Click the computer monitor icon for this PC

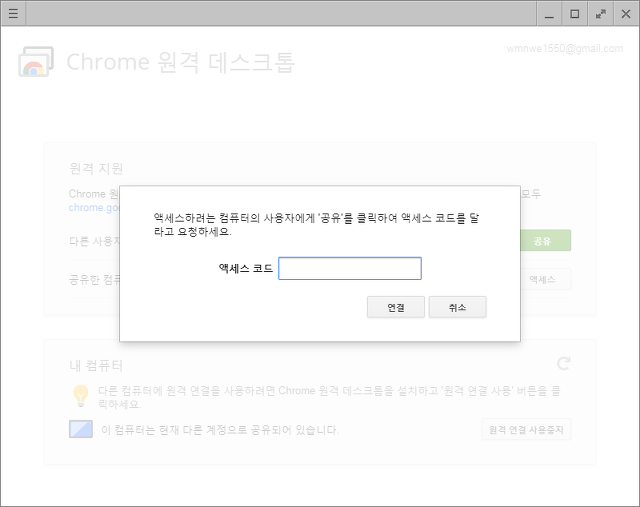pos(81,429)
